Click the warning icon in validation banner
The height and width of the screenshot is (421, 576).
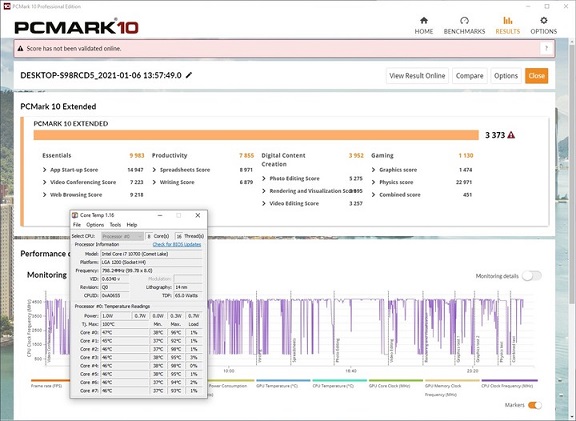click(21, 48)
